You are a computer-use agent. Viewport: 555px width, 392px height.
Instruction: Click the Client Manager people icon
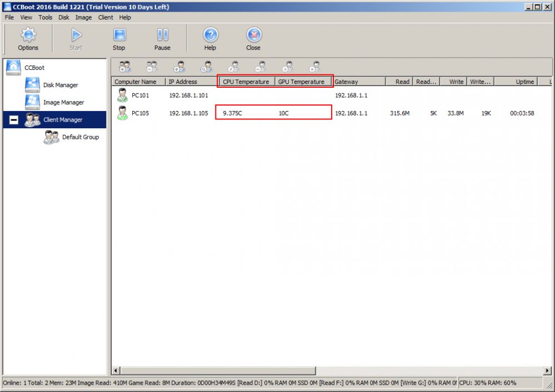[32, 119]
